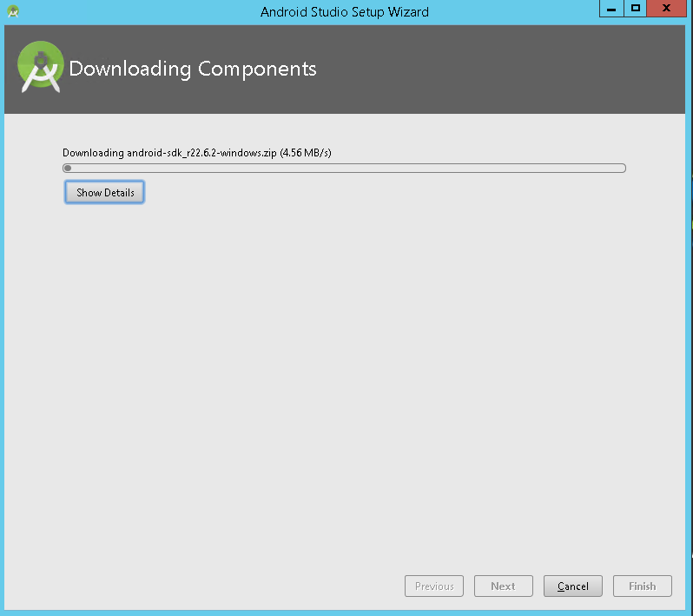
Task: Close the Android Studio Setup Wizard
Action: [666, 9]
